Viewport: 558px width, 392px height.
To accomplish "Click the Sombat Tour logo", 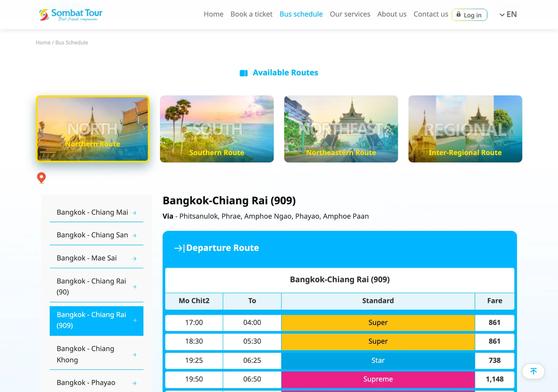I will (x=70, y=15).
